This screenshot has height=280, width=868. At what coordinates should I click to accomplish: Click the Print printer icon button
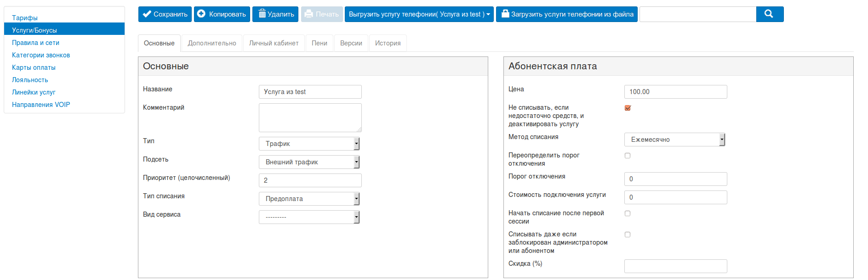[321, 14]
